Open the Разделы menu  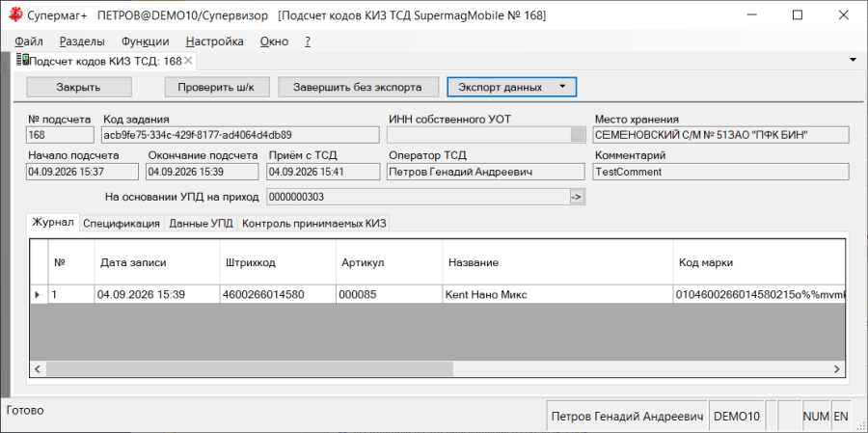83,41
